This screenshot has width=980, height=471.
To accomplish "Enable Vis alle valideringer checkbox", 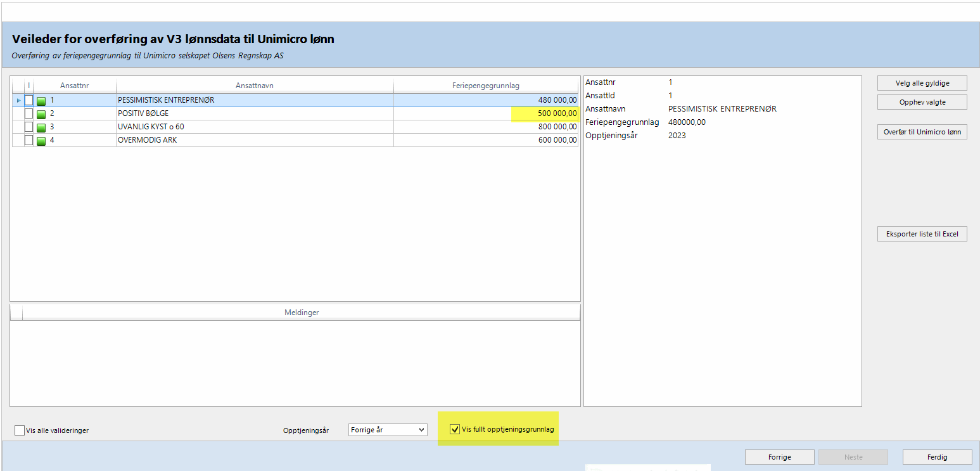I will coord(20,430).
